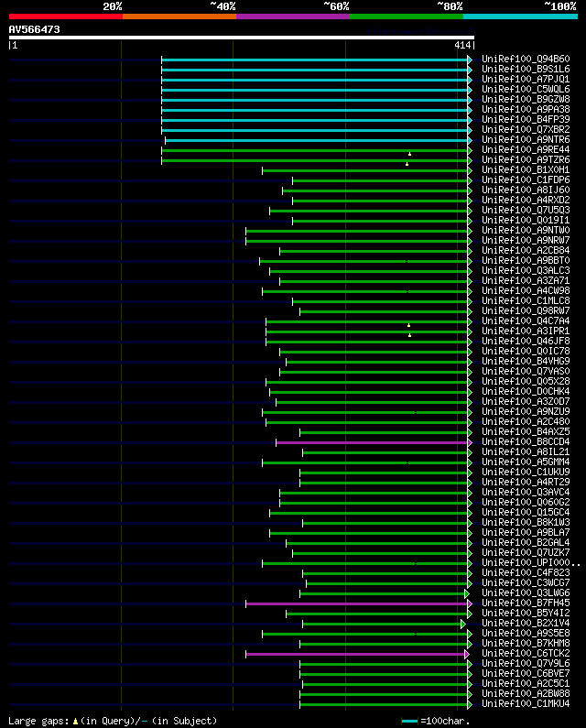Select the UniRef100_A8IJ60 label

(526, 190)
